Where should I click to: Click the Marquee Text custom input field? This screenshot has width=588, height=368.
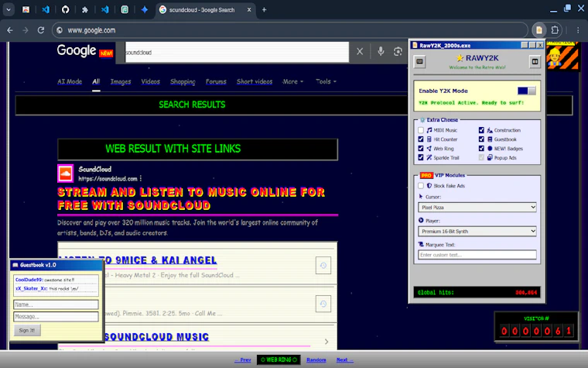[477, 255]
